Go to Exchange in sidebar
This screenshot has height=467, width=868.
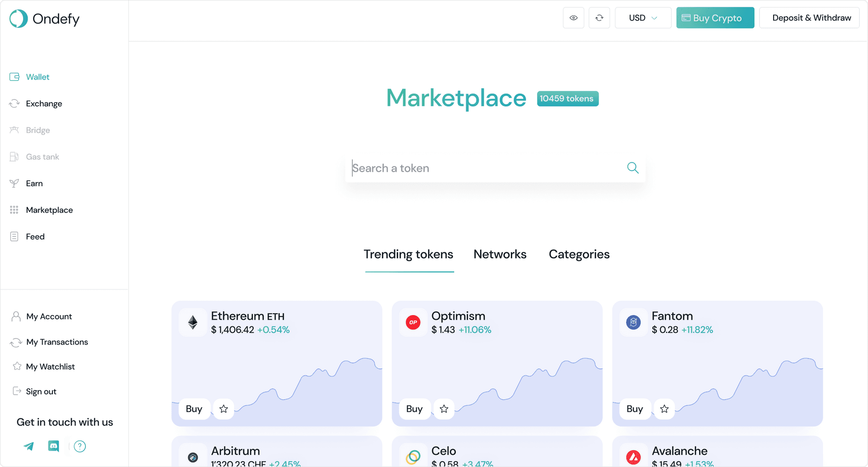[44, 104]
